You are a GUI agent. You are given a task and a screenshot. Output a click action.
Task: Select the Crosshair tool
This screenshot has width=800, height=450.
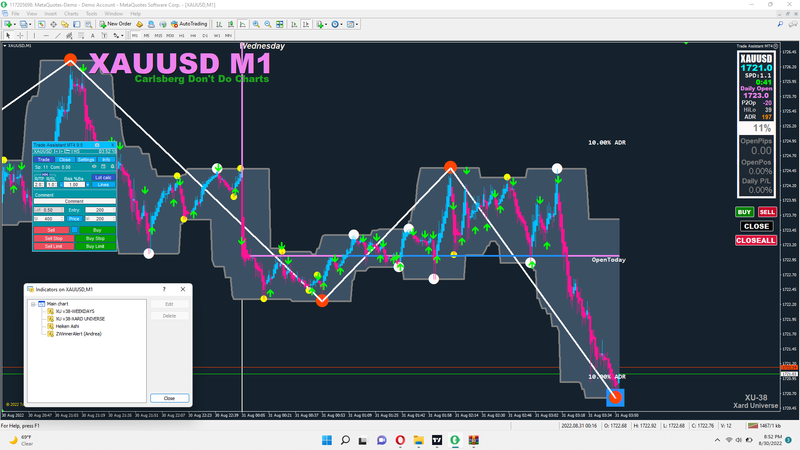(x=20, y=36)
